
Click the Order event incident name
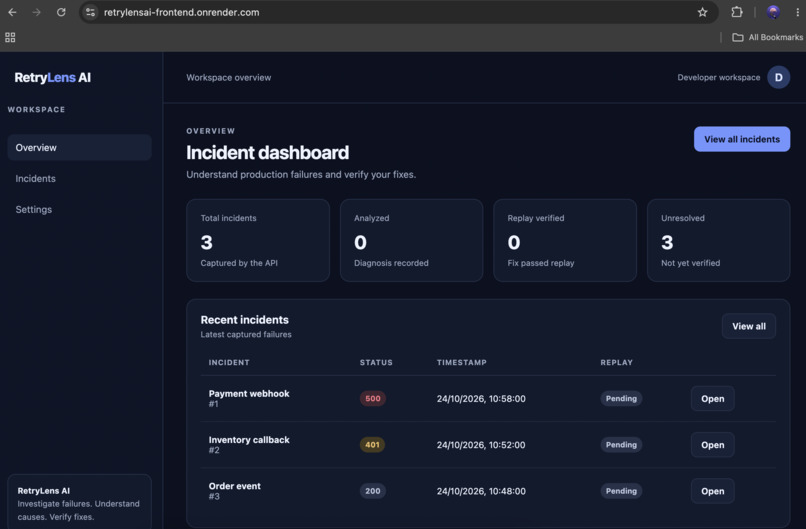point(234,486)
